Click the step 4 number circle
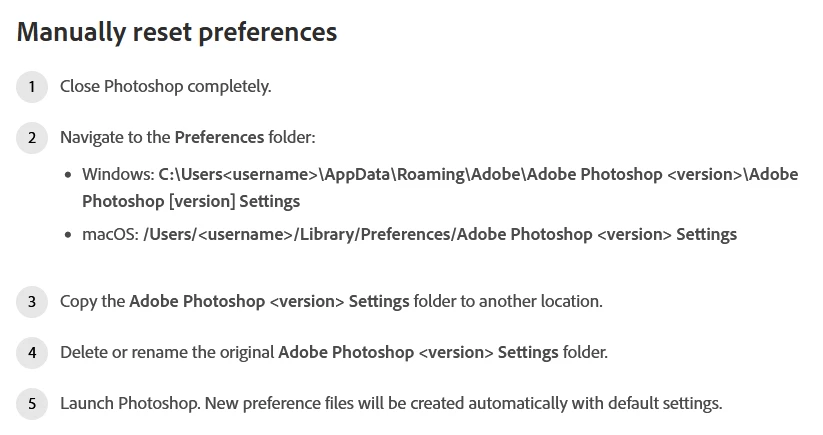 click(32, 353)
